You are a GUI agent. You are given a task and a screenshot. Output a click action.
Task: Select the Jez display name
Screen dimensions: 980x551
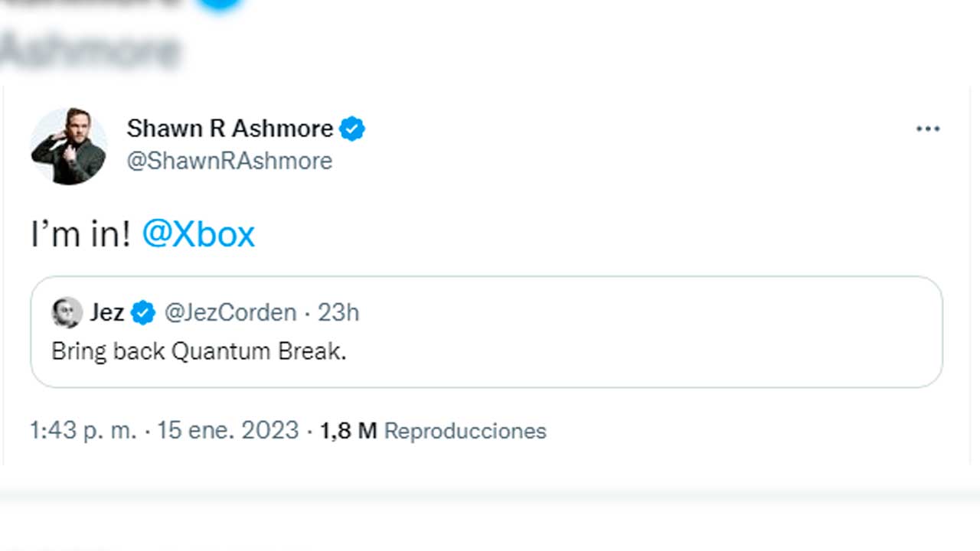pos(106,312)
